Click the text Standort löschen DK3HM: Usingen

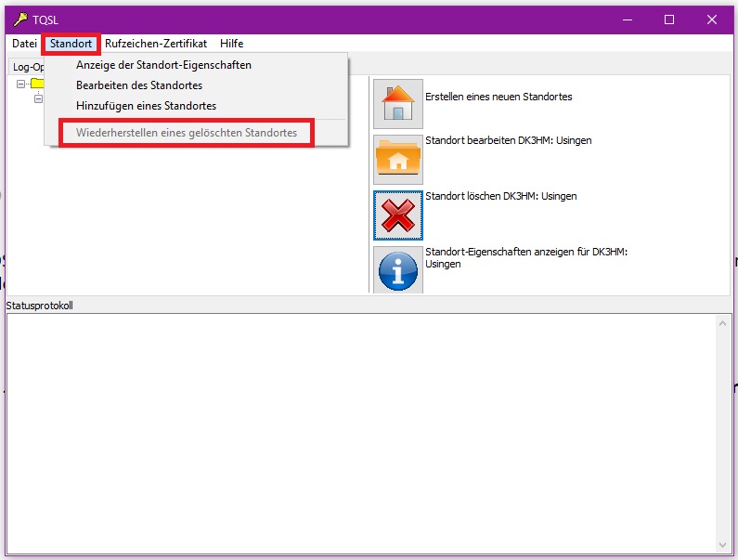click(500, 196)
